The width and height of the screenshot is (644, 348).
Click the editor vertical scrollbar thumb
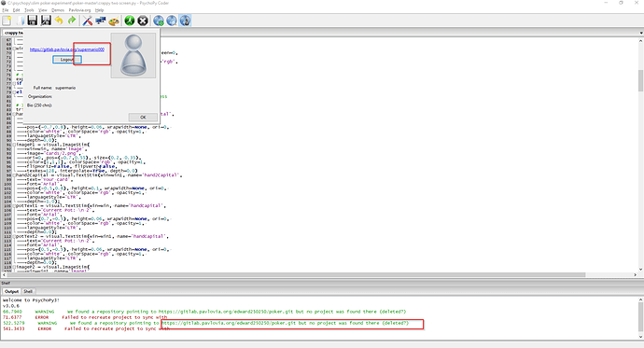tap(640, 81)
